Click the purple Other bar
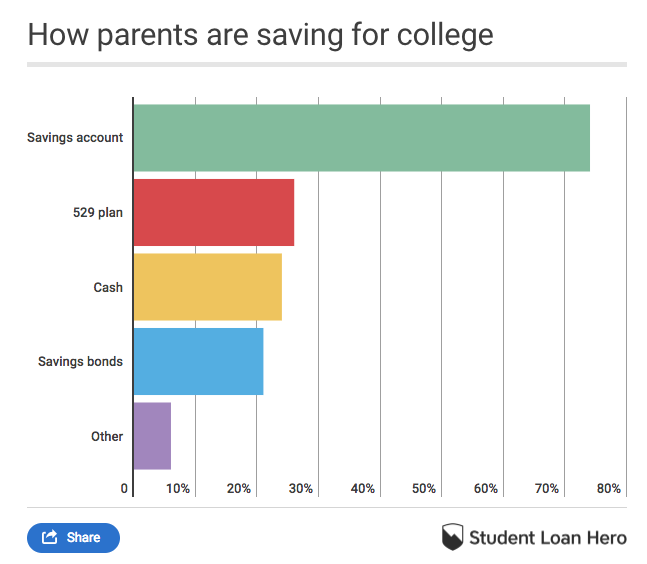647x564 pixels. point(152,436)
